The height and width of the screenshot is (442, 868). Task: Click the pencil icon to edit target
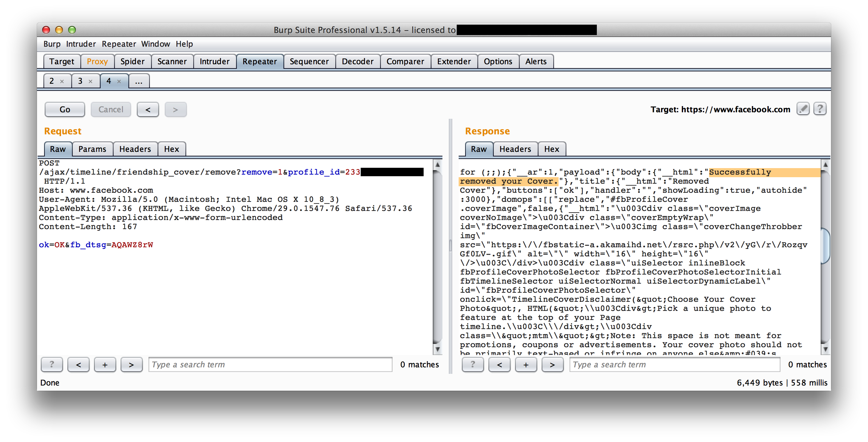(x=803, y=109)
